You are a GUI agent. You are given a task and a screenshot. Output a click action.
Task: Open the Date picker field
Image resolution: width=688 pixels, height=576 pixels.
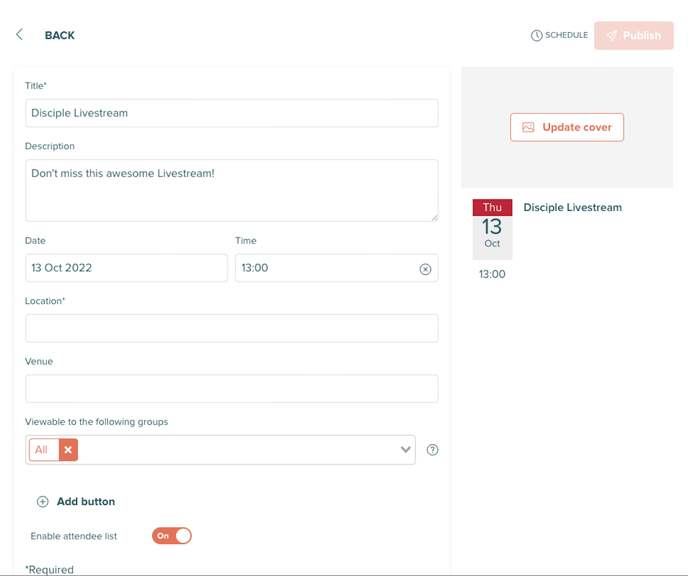click(126, 268)
